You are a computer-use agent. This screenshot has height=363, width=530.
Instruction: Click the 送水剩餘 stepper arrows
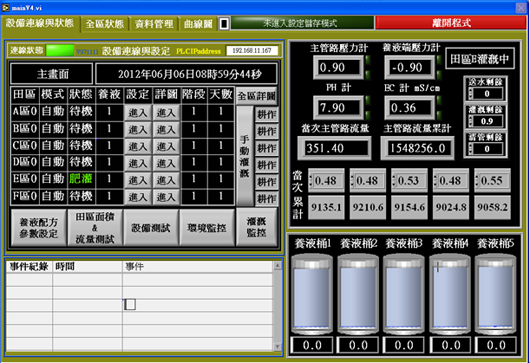click(x=471, y=94)
